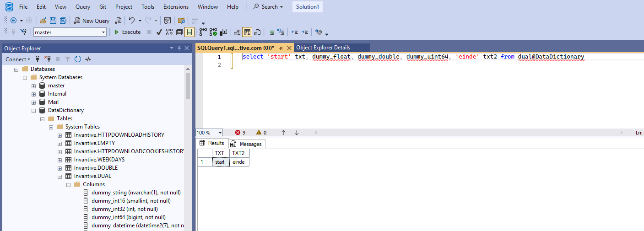Open the Git menu
644x231 pixels.
coord(103,7)
